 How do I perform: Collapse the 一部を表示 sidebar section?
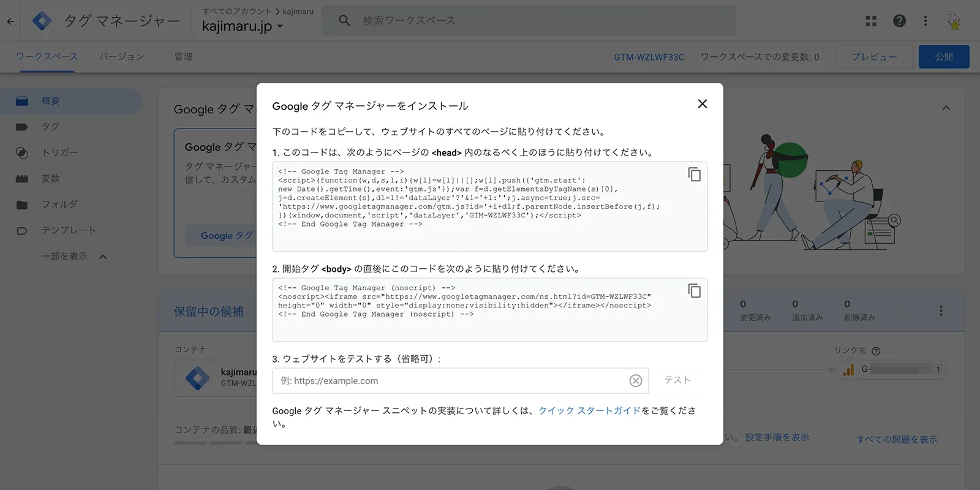pyautogui.click(x=74, y=257)
